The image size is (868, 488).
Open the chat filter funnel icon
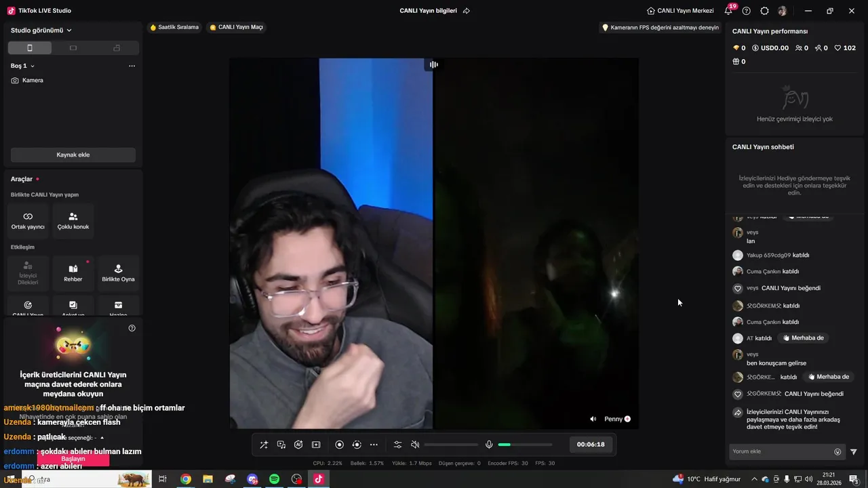click(854, 451)
